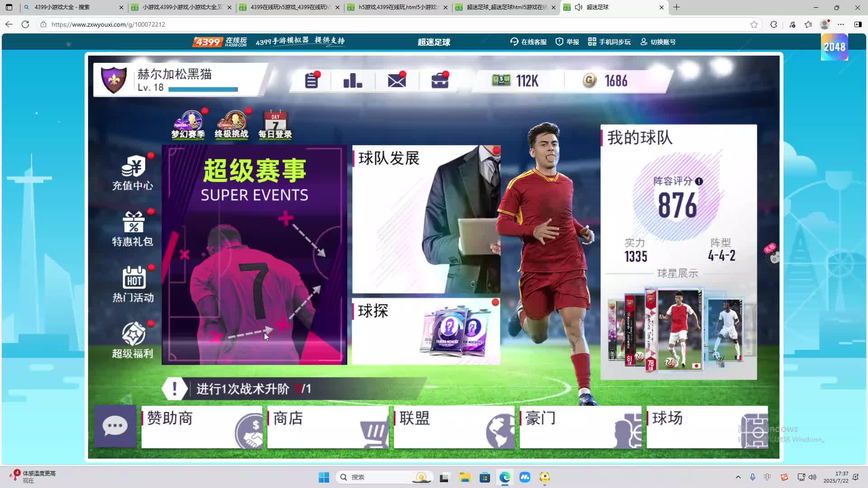Open the mail envelope icon

pyautogui.click(x=396, y=81)
